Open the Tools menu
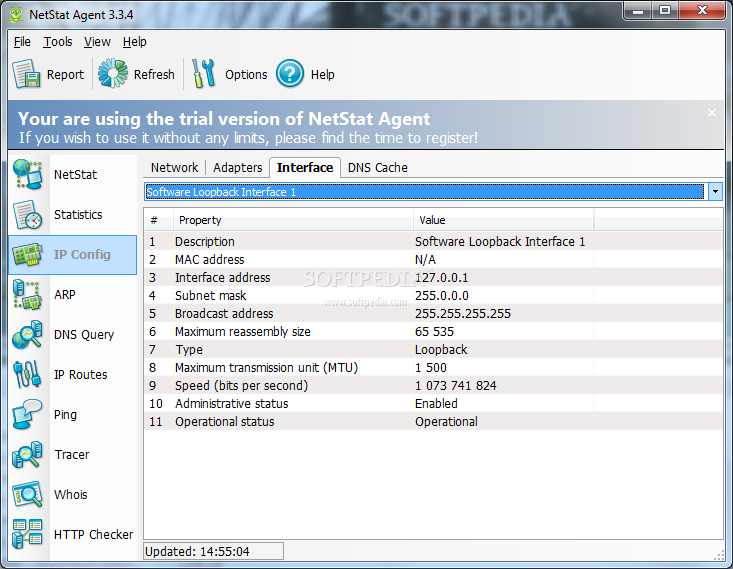Image resolution: width=733 pixels, height=569 pixels. coord(58,42)
